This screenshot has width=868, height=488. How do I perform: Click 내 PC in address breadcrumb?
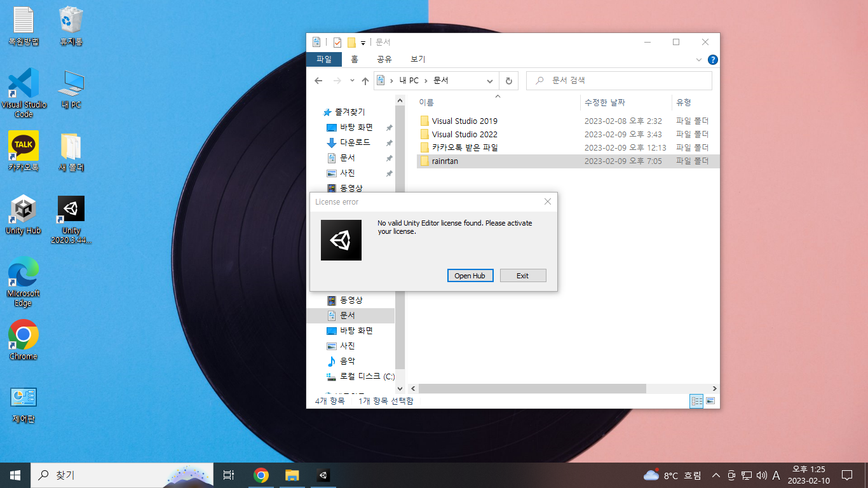point(409,81)
